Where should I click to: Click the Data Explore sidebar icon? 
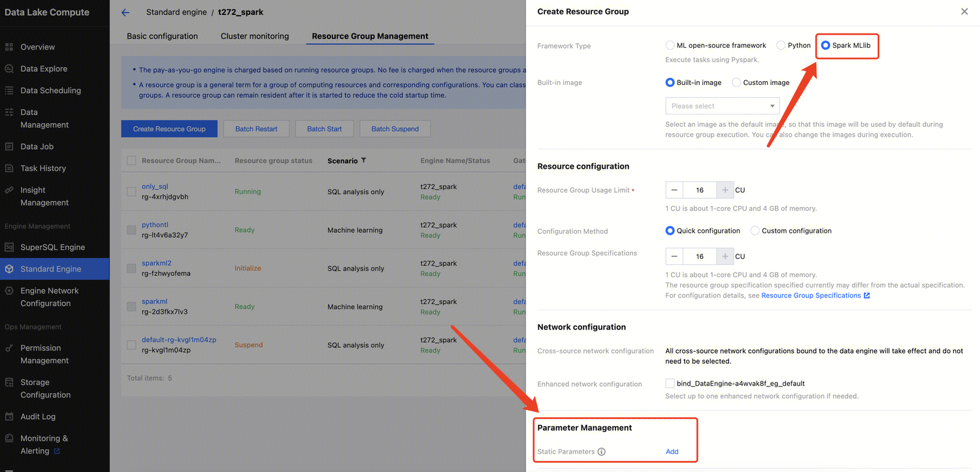(9, 69)
